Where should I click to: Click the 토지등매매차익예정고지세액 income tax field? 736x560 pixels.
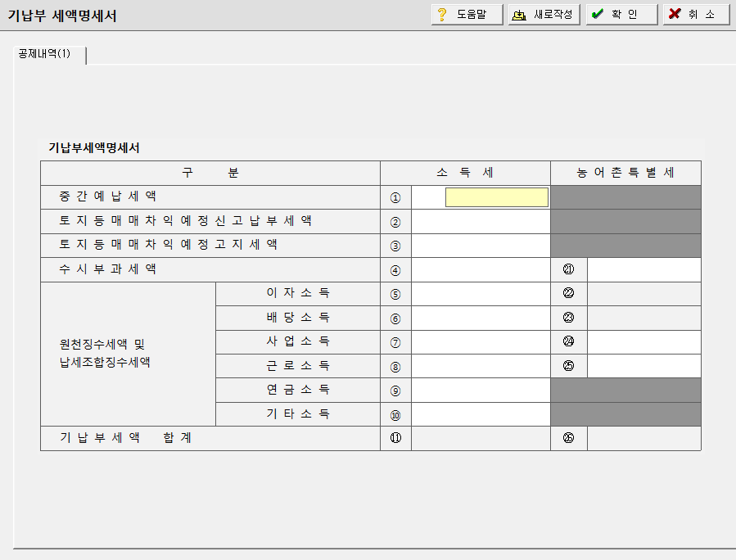481,246
